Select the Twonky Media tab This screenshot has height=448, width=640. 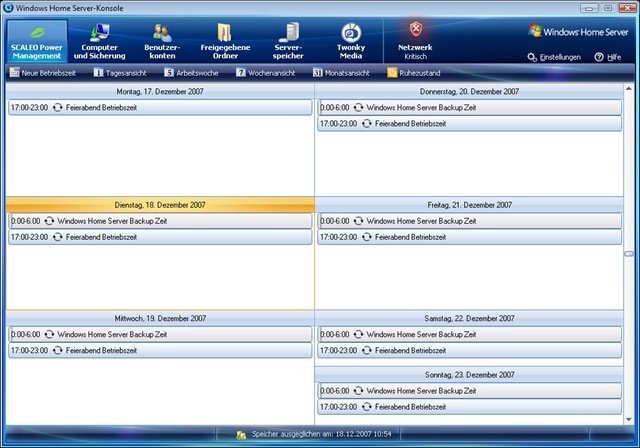351,41
